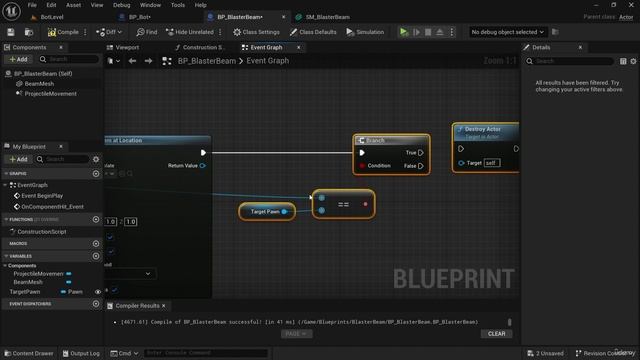Save the blueprint with the floppy disk icon

(x=11, y=32)
